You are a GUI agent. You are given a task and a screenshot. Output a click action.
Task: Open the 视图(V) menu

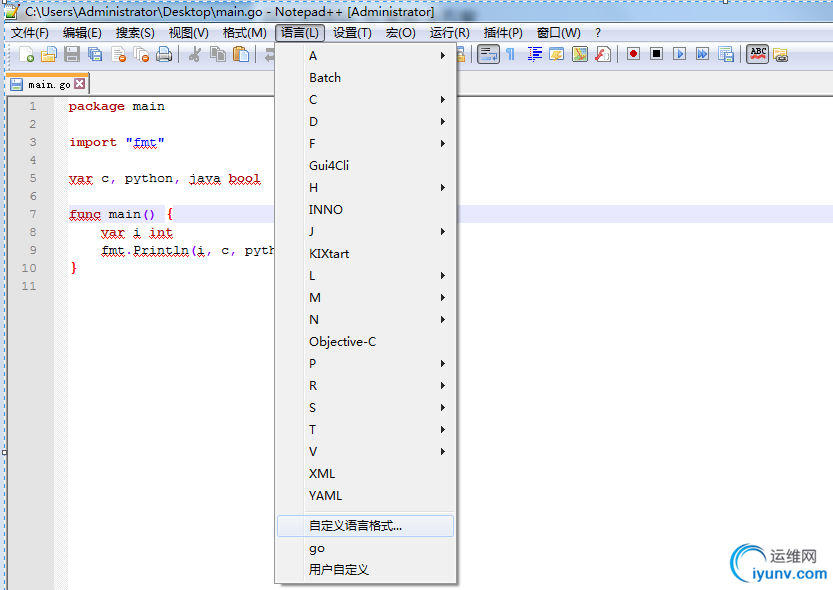click(189, 33)
